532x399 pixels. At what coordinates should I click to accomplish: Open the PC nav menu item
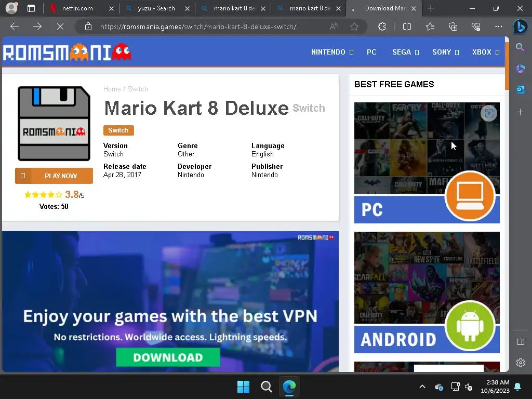pos(371,52)
